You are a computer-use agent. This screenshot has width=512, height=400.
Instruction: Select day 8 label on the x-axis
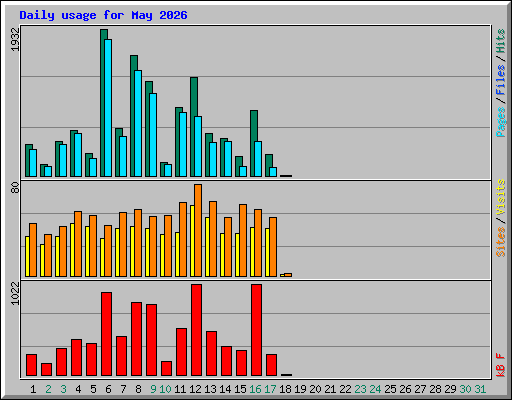pyautogui.click(x=138, y=389)
